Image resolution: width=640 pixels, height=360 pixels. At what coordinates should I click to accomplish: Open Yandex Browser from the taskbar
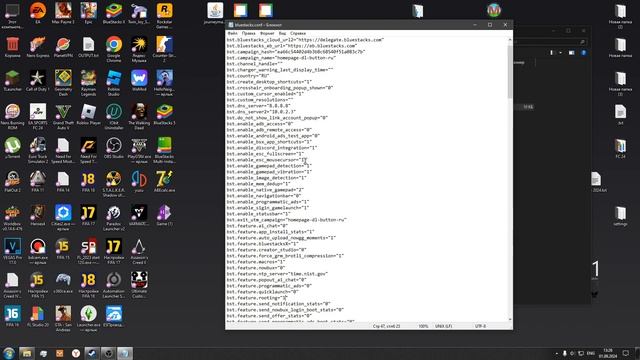pos(76,353)
